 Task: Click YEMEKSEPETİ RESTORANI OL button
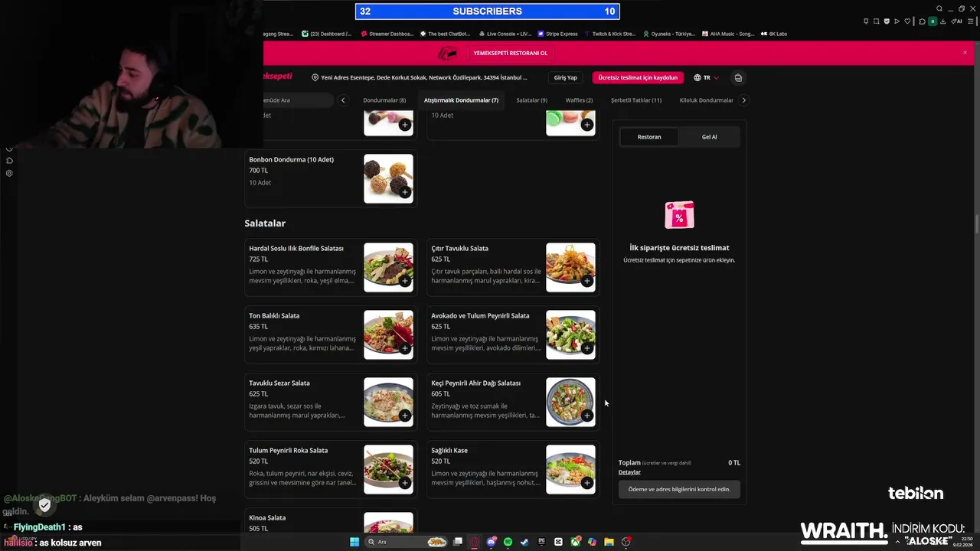511,53
